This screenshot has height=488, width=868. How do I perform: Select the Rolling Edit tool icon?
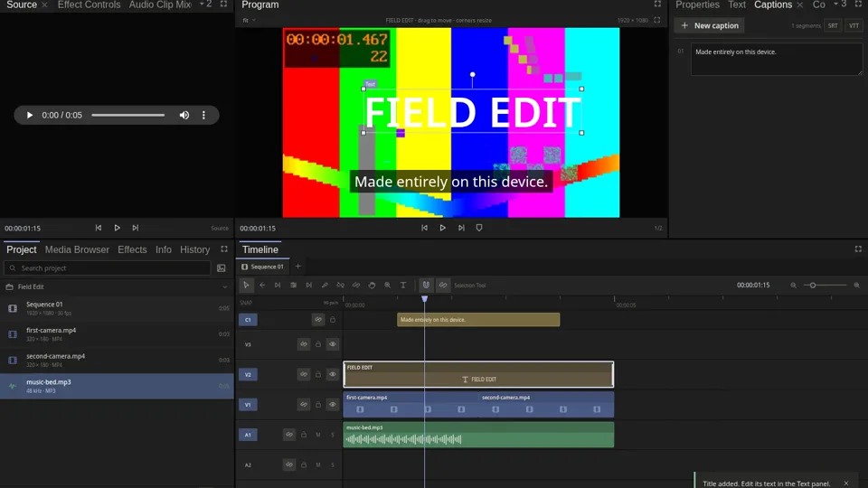pos(293,285)
